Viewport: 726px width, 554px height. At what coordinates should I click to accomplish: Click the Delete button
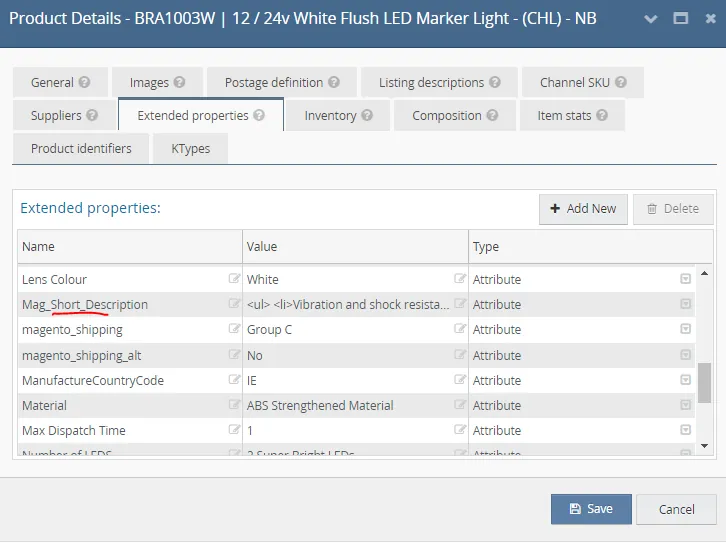pyautogui.click(x=673, y=209)
